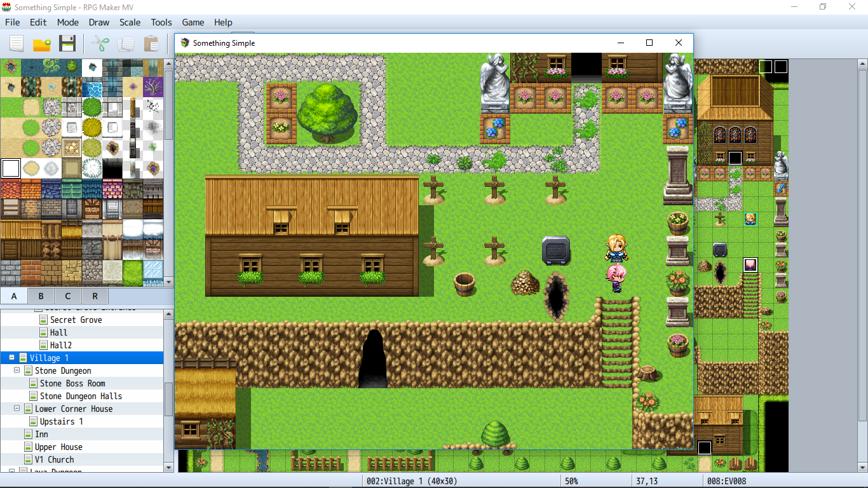Select Stone Boss Room map

72,383
